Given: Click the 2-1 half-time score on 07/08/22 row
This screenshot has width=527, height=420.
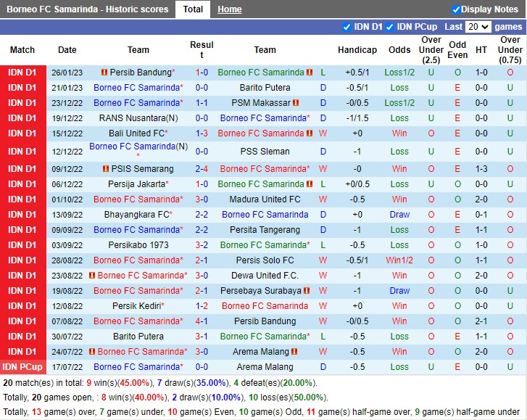Looking at the screenshot, I should 481,321.
